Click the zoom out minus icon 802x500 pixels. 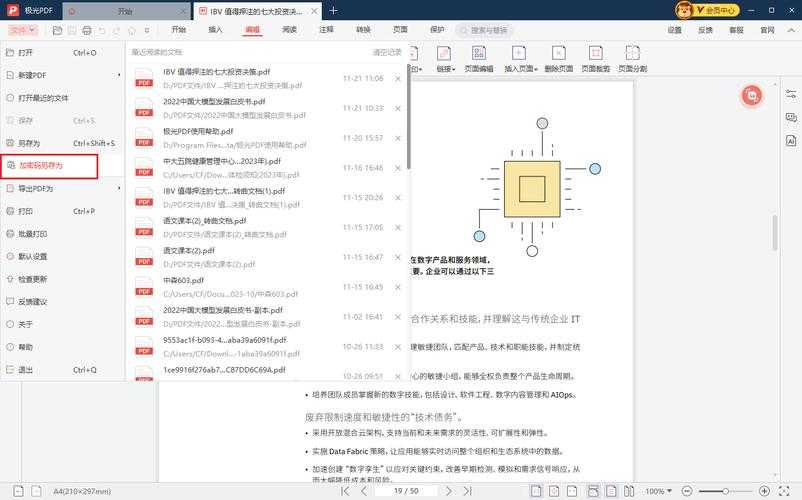point(687,491)
